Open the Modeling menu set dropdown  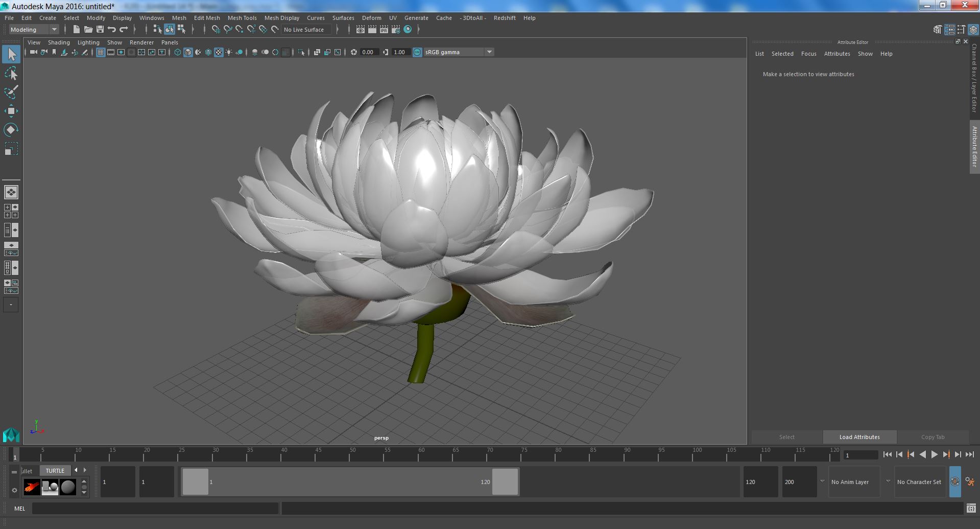pyautogui.click(x=34, y=30)
